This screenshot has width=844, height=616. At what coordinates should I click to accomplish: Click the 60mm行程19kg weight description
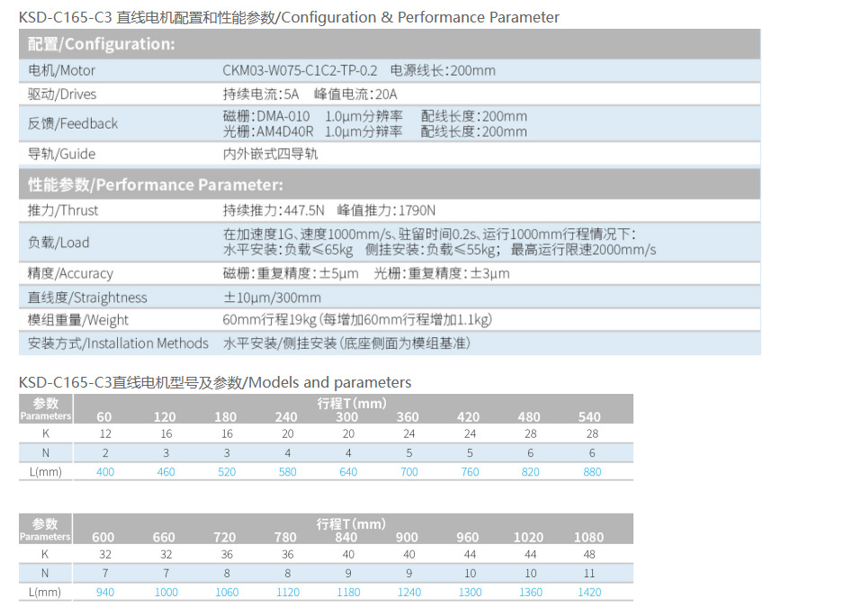(357, 320)
